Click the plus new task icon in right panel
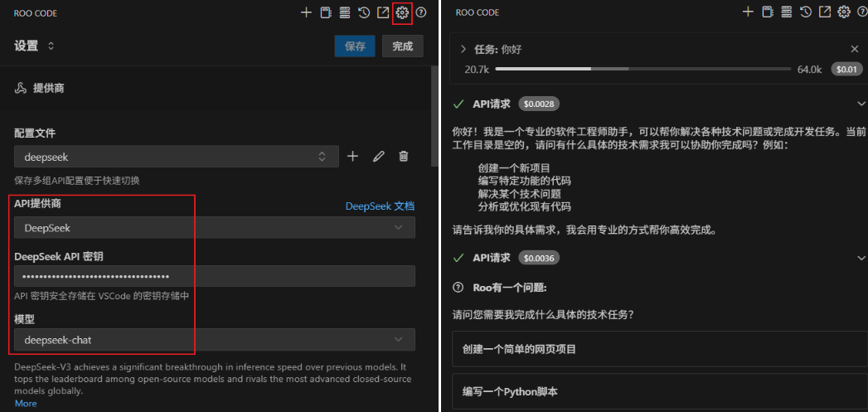Viewport: 868px width, 412px height. pos(748,12)
